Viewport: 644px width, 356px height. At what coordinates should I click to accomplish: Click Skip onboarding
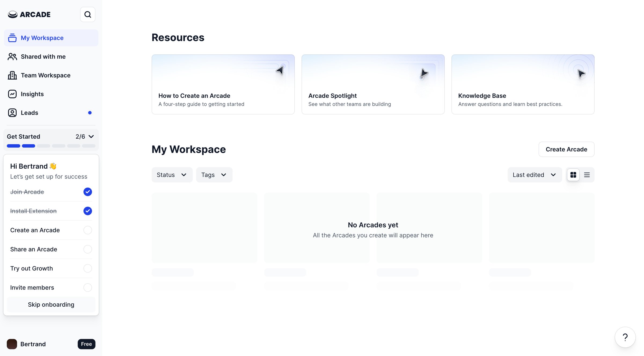(x=51, y=305)
